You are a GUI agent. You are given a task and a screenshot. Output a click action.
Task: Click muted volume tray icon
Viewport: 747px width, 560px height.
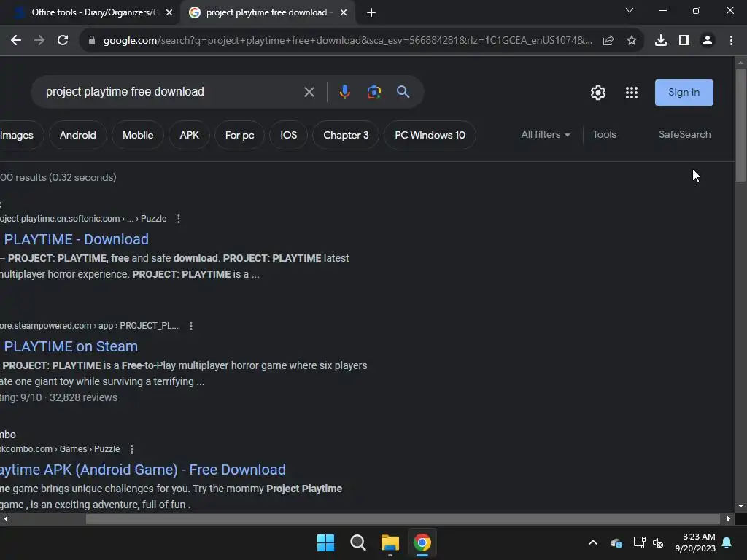coord(658,542)
